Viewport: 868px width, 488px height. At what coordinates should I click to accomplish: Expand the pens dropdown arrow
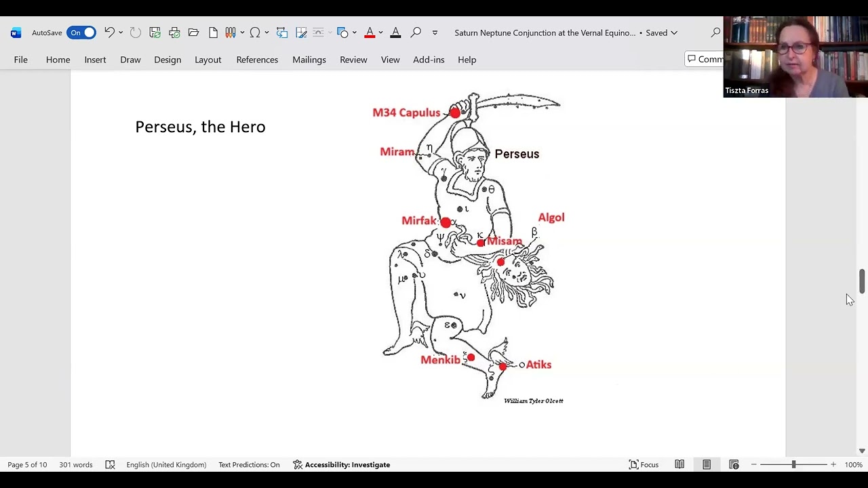241,33
